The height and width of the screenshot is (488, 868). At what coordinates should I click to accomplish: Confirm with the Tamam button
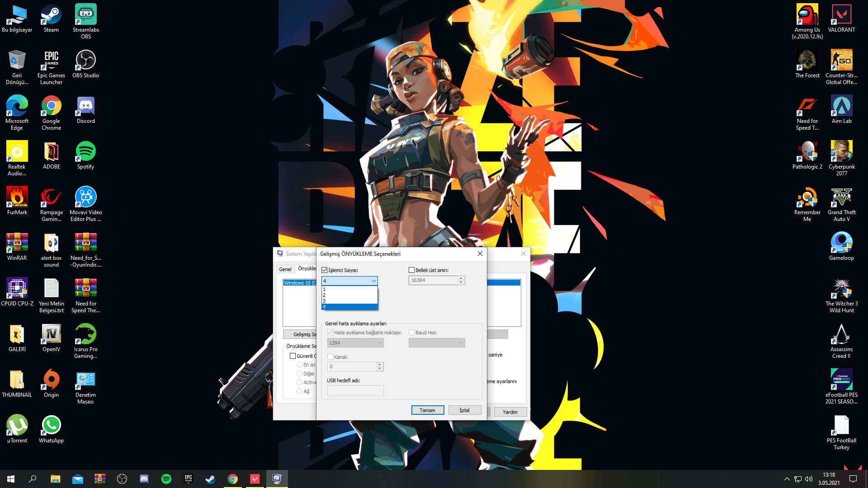tap(427, 410)
